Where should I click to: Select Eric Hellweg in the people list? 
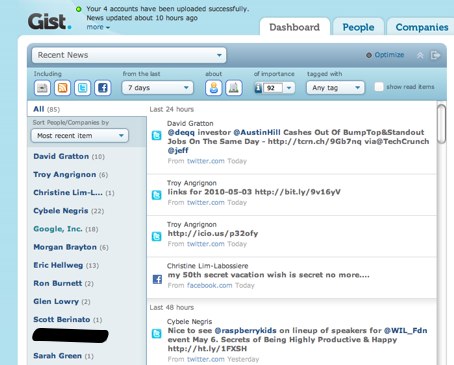(66, 265)
